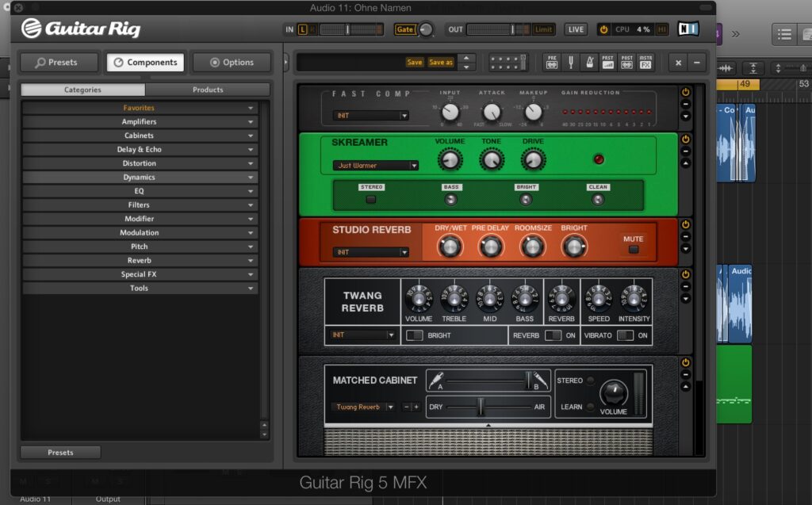Minimize the Twang Reverb module
The height and width of the screenshot is (505, 812).
tap(686, 287)
